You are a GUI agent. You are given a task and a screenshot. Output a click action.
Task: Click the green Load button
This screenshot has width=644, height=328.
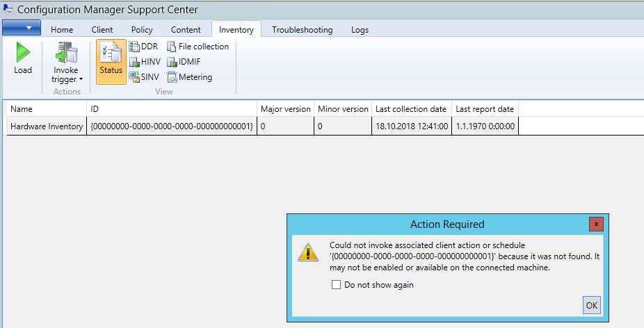[22, 58]
